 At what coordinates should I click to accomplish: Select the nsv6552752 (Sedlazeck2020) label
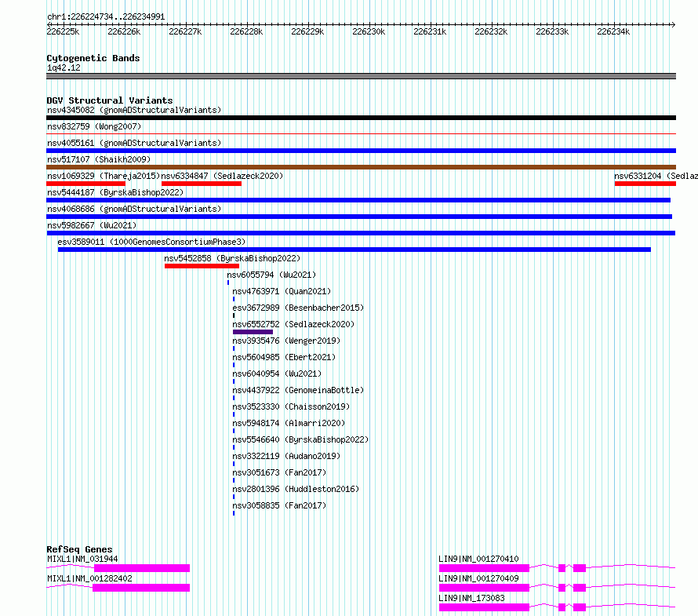(293, 324)
